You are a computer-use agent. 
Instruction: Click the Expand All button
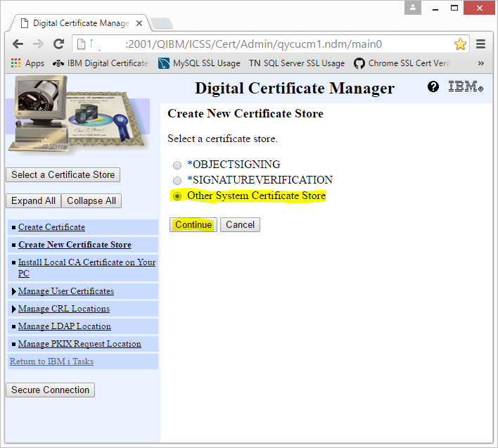click(x=33, y=201)
